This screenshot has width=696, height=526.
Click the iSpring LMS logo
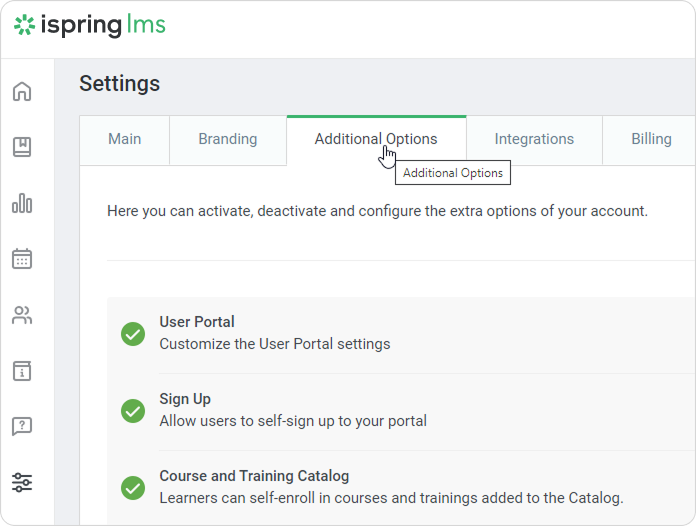click(90, 26)
